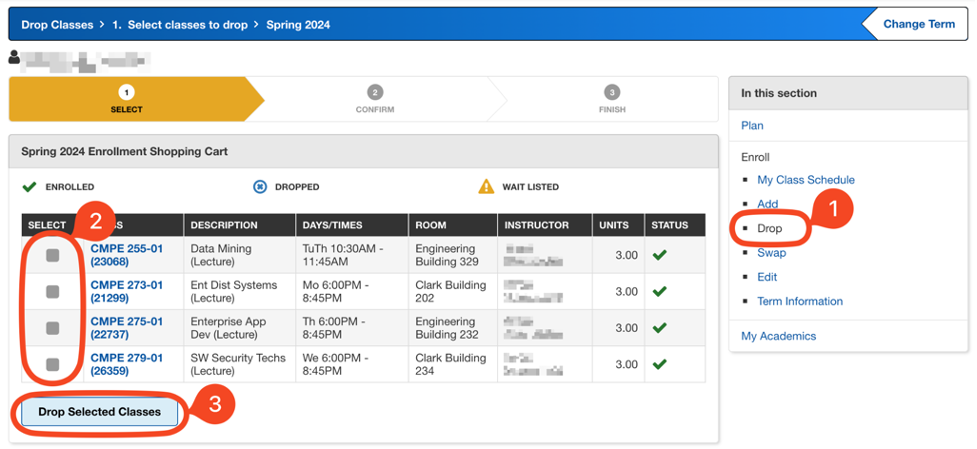The image size is (977, 449).
Task: View Term Information link
Action: 799,301
